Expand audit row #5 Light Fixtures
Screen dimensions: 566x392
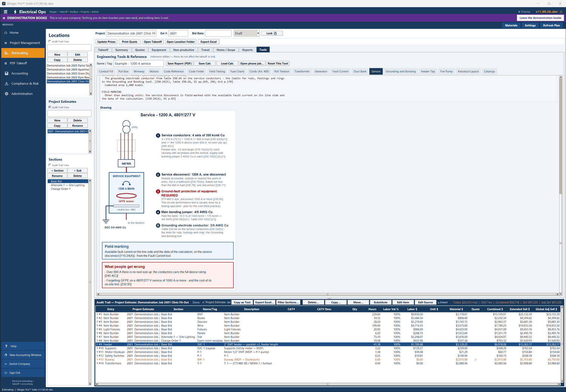coord(97,329)
